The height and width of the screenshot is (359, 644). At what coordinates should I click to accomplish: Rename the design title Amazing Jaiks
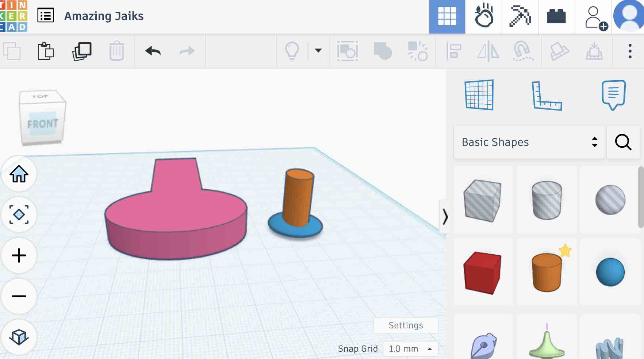click(104, 16)
